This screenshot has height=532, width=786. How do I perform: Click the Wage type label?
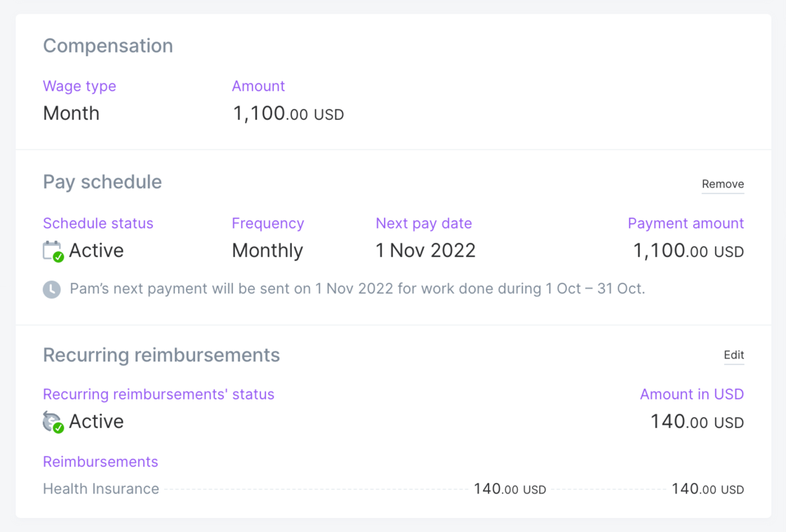pyautogui.click(x=79, y=86)
